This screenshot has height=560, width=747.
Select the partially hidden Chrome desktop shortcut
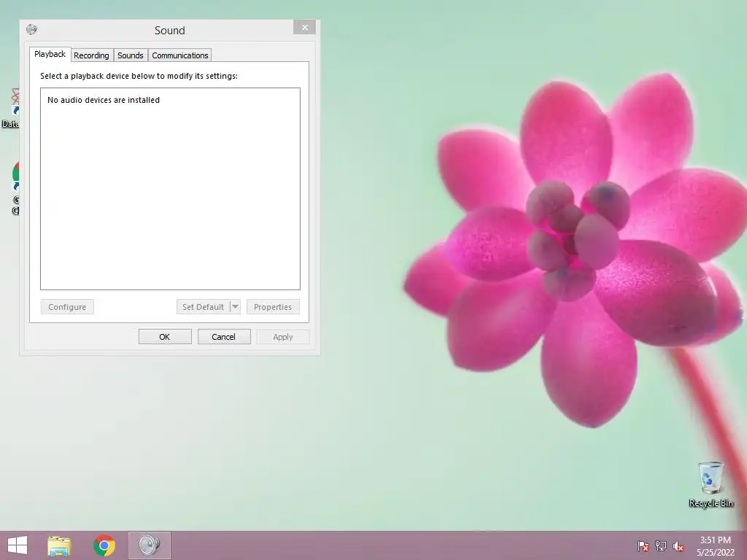click(15, 189)
